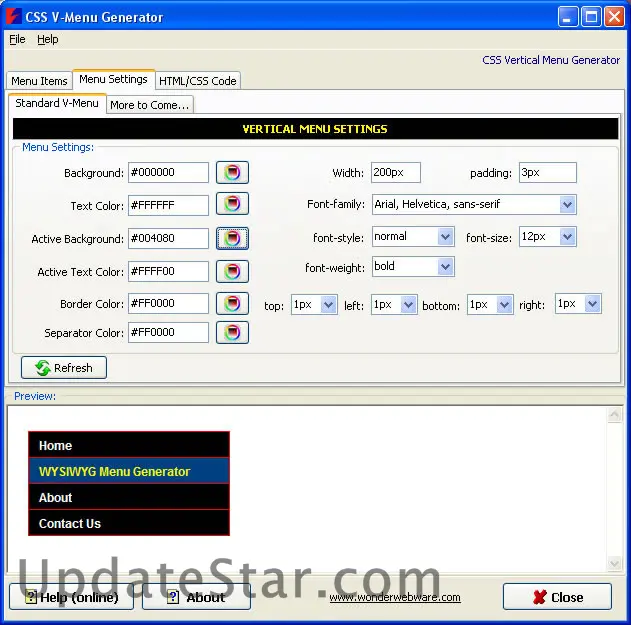Open Help (online) button

[72, 597]
